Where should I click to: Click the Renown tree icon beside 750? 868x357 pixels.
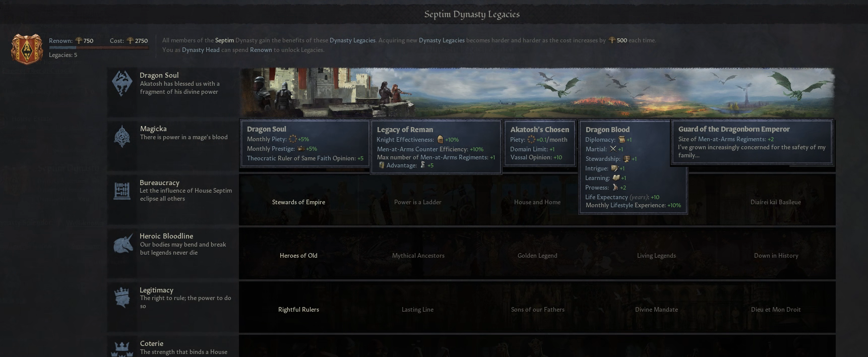click(x=78, y=41)
